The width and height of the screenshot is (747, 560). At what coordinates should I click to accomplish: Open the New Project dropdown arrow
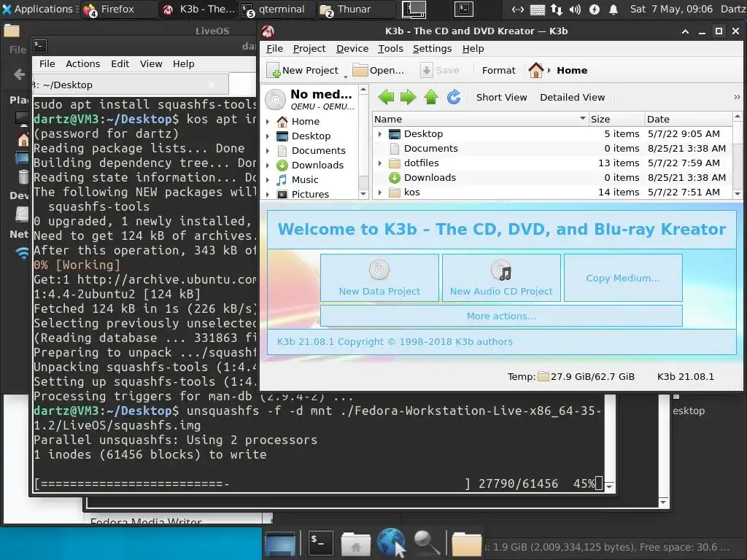[346, 76]
